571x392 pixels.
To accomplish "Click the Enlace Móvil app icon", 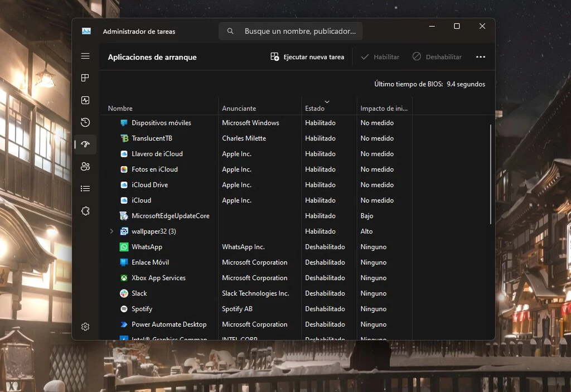I will pos(124,262).
